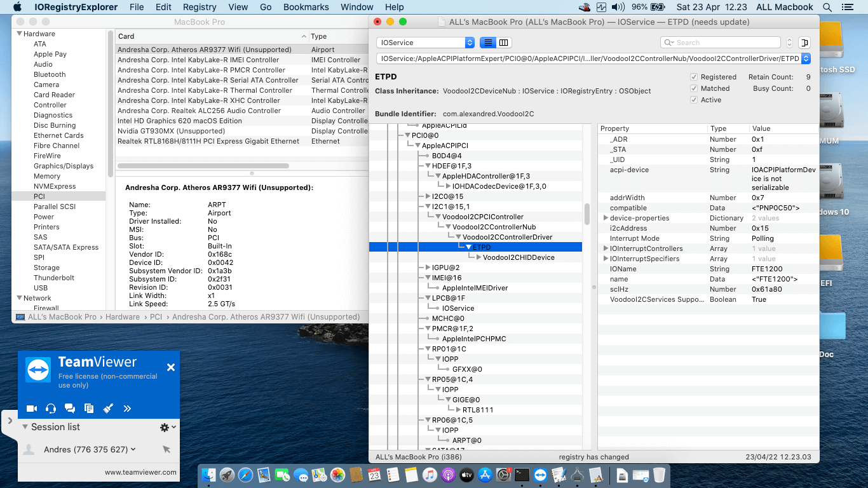
Task: Open the IOService plane dropdown
Action: [x=425, y=43]
